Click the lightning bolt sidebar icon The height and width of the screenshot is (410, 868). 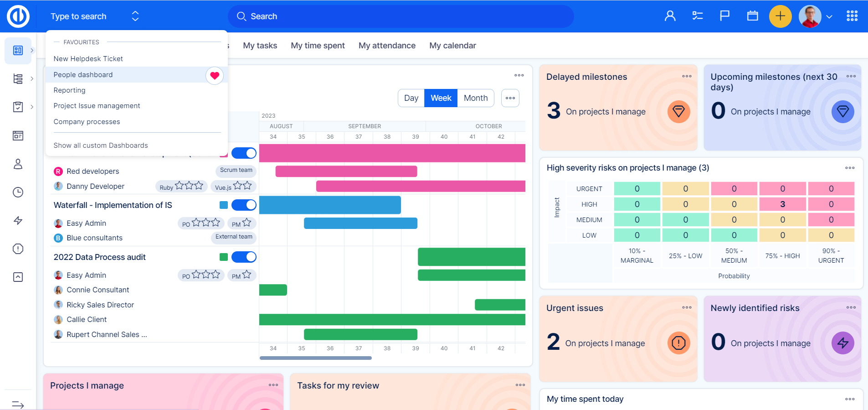click(18, 221)
